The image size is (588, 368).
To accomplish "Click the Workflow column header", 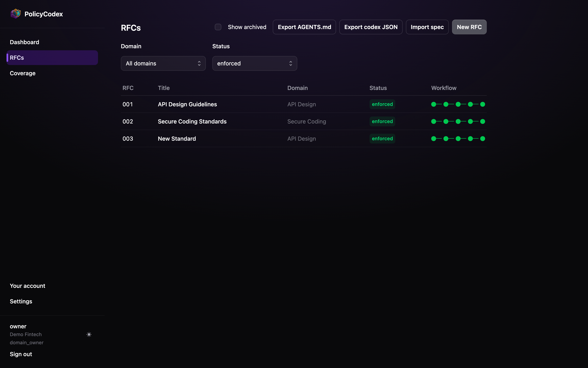I will pyautogui.click(x=444, y=88).
